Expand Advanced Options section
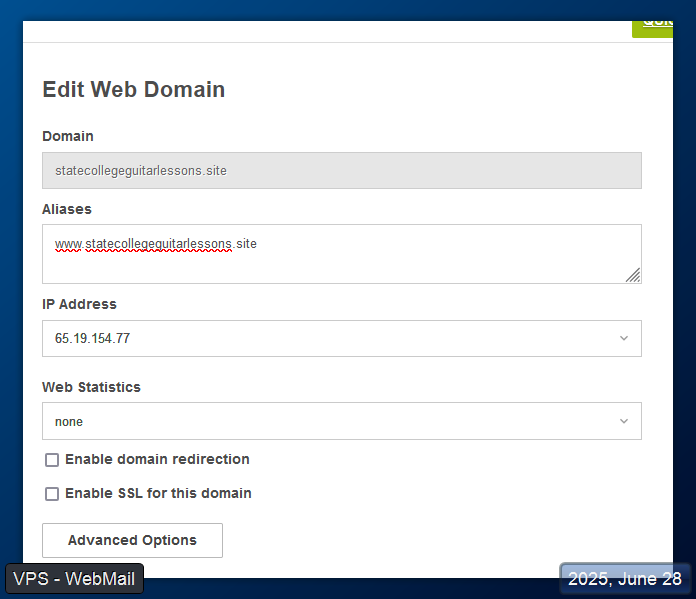 [x=132, y=540]
